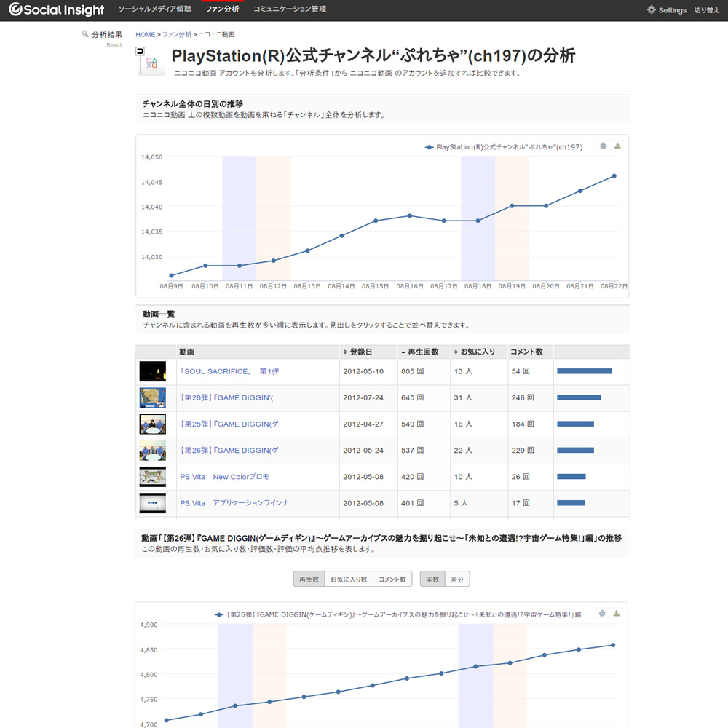Open the Settings gear icon

click(x=652, y=9)
